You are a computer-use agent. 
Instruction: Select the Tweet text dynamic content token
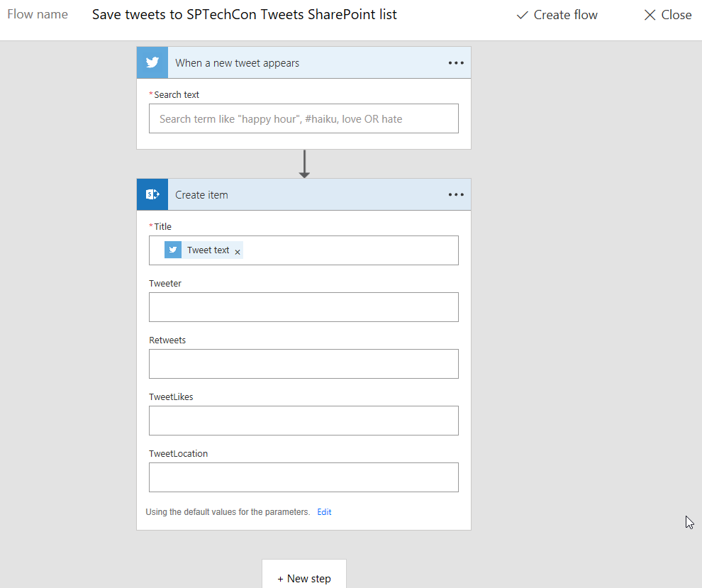pos(208,250)
